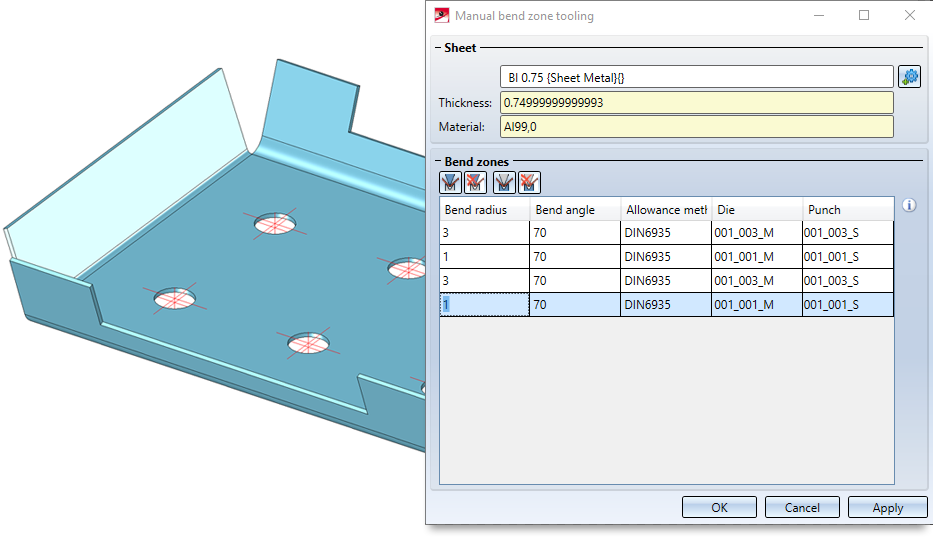Click Manual bend zone tooling app icon
The image size is (933, 539).
[442, 15]
